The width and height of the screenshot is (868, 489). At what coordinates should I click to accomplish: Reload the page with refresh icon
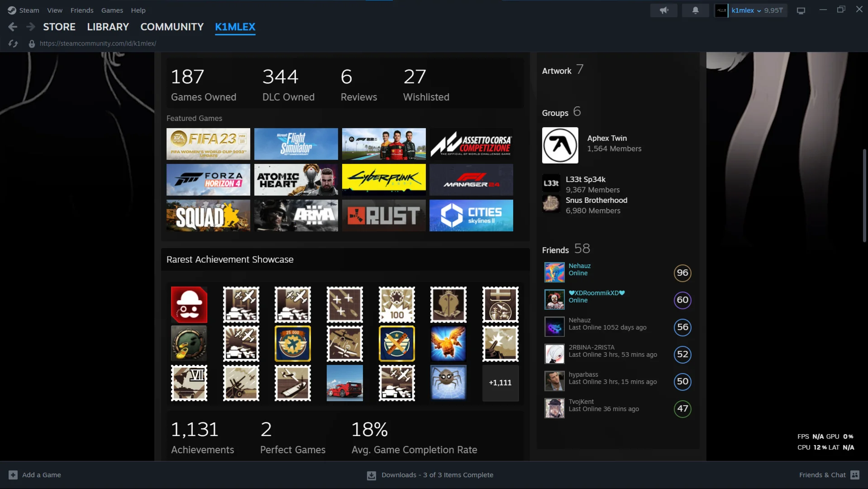13,43
